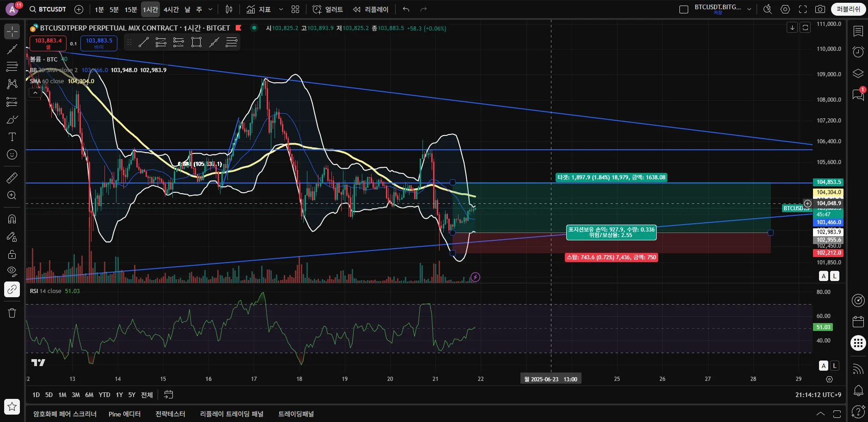Open the watchlist panel icon
868x422 pixels.
[x=858, y=31]
